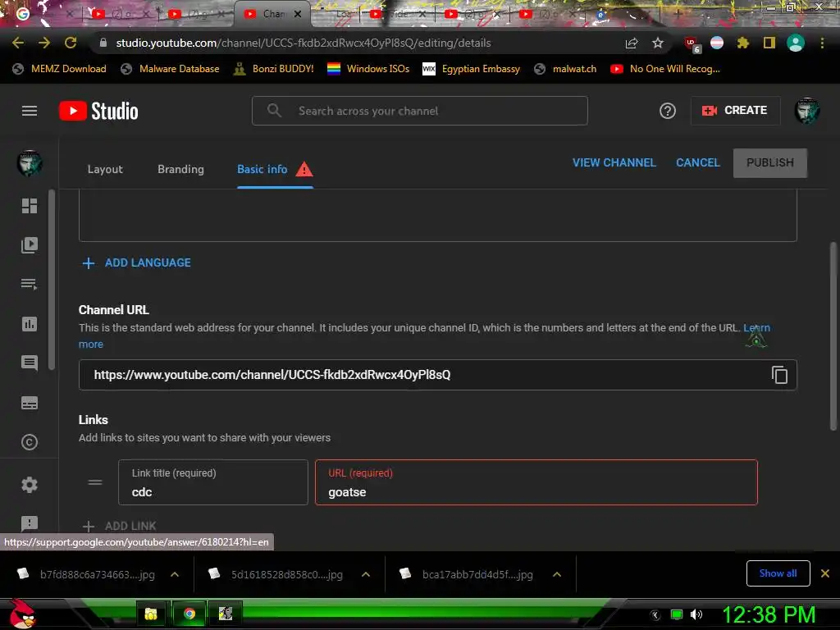Open the Send feedback sidebar icon

click(30, 523)
